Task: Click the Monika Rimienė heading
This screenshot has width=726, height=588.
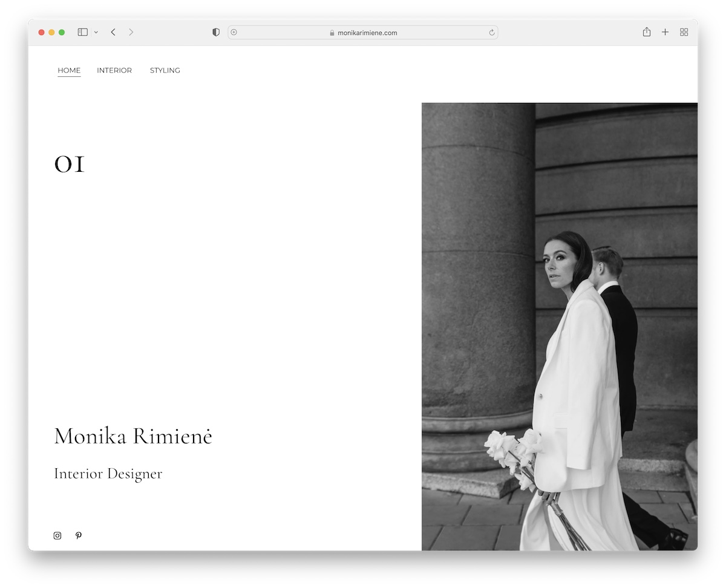Action: [x=132, y=436]
